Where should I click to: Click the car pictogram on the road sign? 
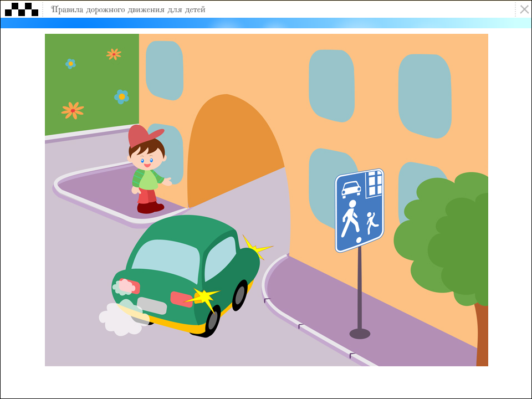click(x=351, y=188)
